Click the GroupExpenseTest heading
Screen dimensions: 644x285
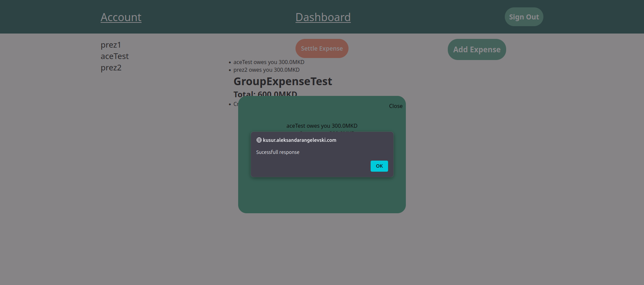(x=282, y=81)
